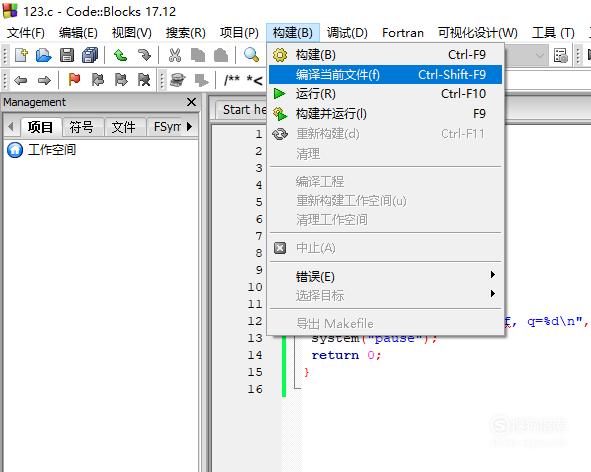Clear bookmarks flag icon
Viewport: 591px width, 472px height.
144,80
